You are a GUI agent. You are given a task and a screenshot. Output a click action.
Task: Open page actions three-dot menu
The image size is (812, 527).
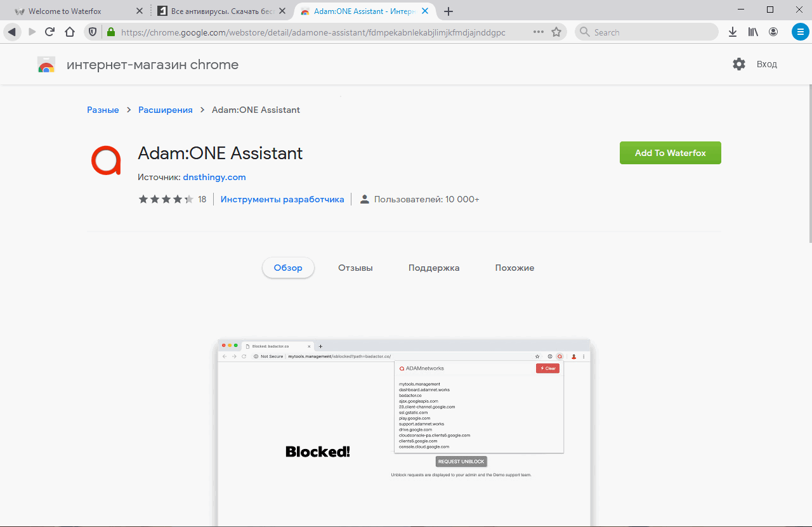(x=539, y=32)
